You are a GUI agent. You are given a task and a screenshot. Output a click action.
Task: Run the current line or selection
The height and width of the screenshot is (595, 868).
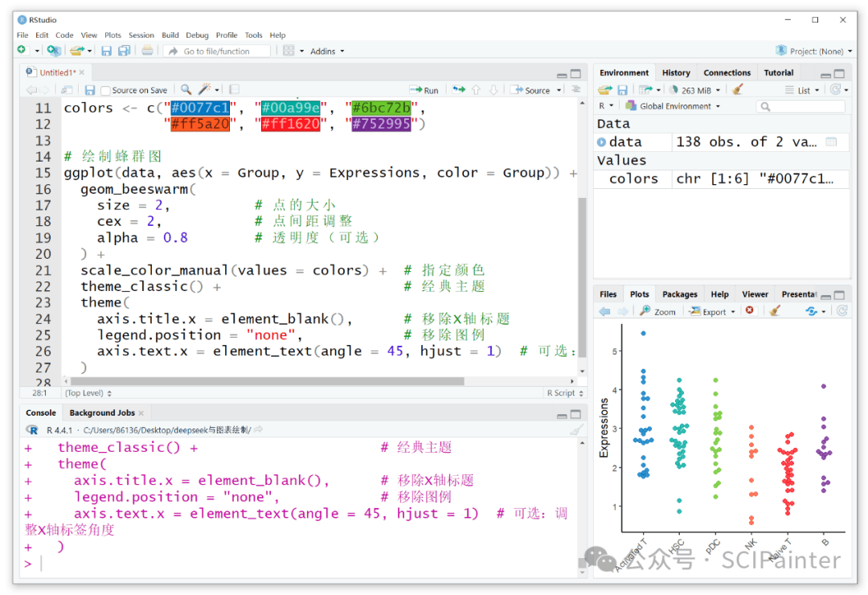[424, 90]
